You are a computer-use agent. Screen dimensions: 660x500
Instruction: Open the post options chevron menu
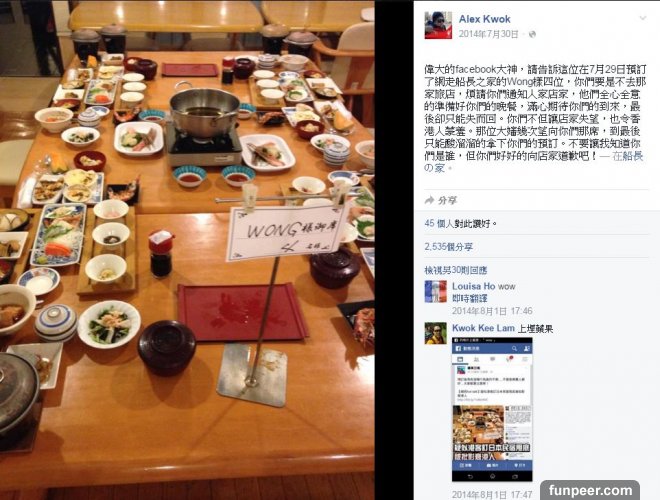(x=643, y=18)
